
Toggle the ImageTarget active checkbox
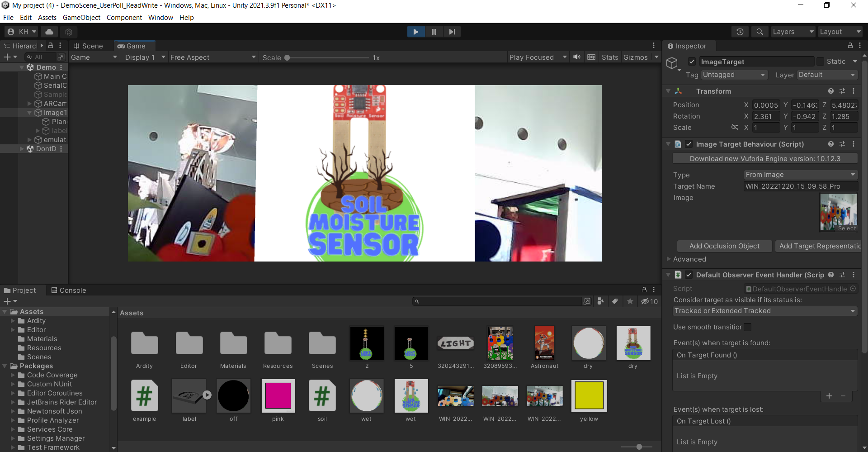(692, 62)
